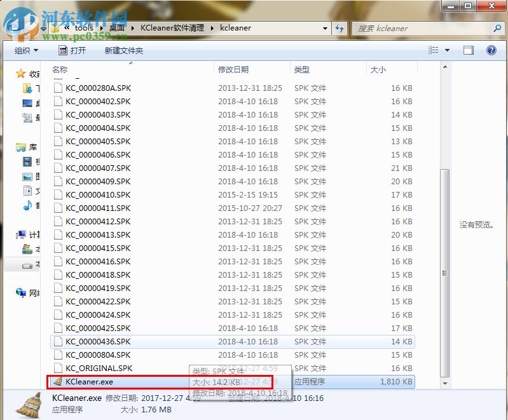Open the 组织 (Organize) menu
Viewport: 508px width, 420px height.
[x=26, y=51]
